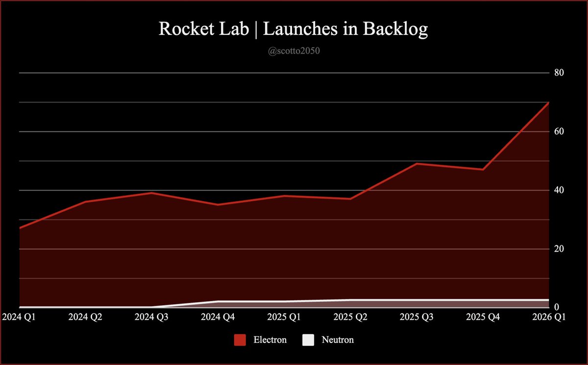Viewport: 588px width, 365px height.
Task: Click the Electron line peak at 2026 Q1
Action: tap(548, 103)
